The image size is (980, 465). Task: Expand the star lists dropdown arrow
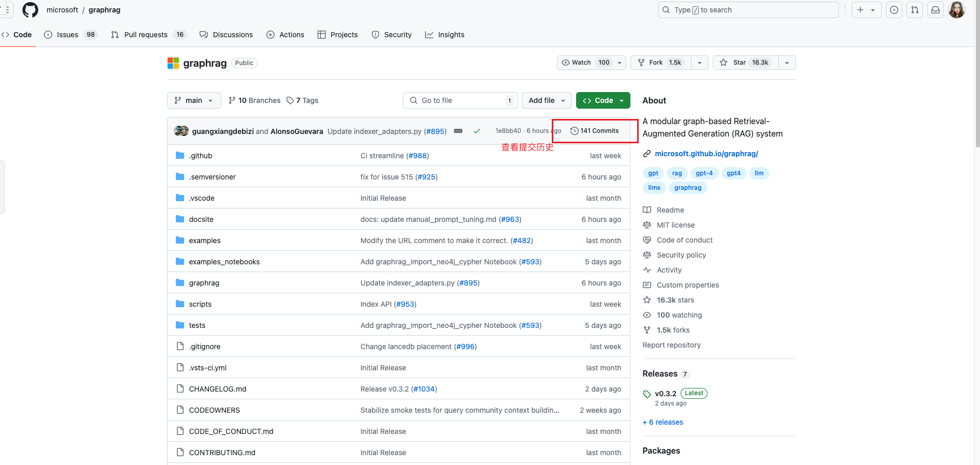(x=787, y=63)
